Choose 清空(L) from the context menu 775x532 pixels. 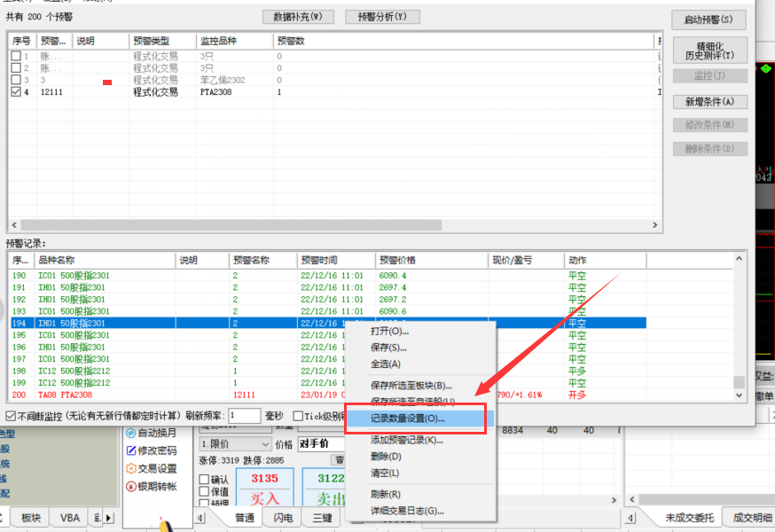click(x=385, y=473)
